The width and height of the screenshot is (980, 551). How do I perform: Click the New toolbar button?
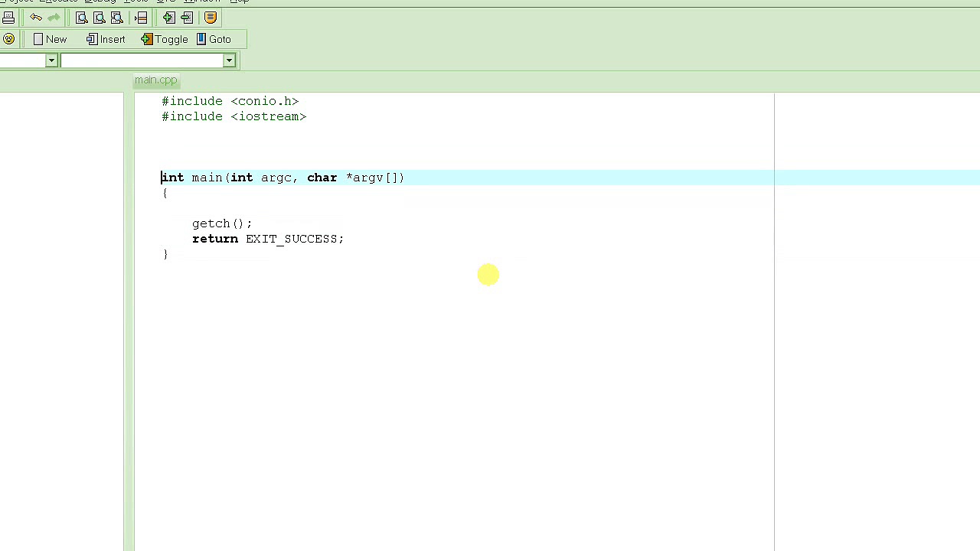tap(51, 39)
